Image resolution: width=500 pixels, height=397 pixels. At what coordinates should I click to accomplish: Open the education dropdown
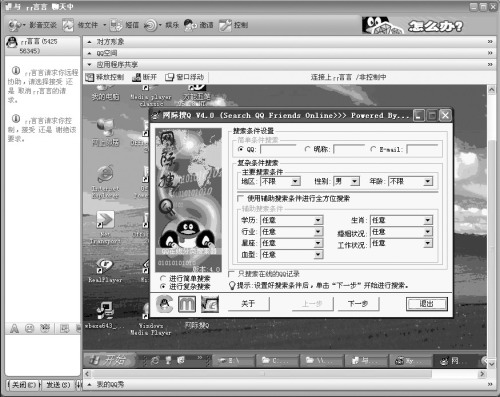tap(318, 220)
